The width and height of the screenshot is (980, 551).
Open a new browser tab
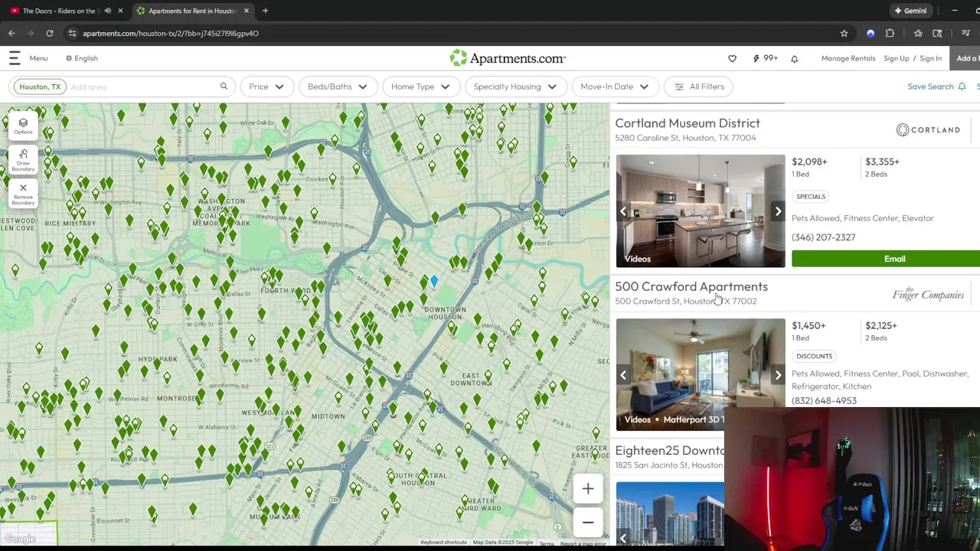[x=265, y=11]
